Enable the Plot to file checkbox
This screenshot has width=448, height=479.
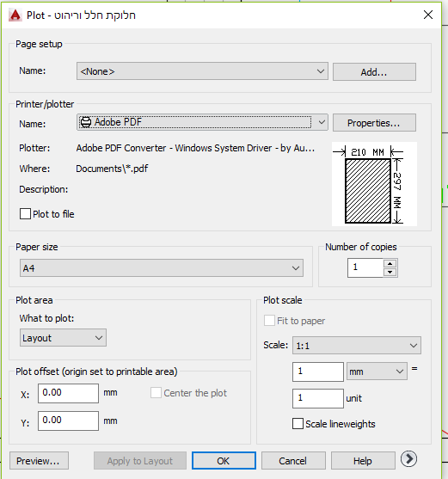coord(25,214)
